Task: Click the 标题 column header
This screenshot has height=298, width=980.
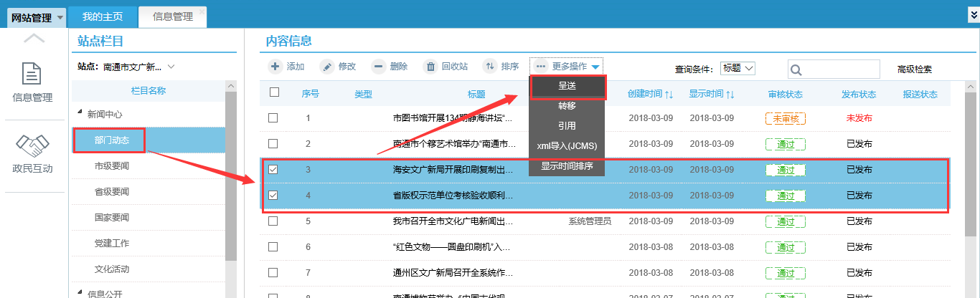Action: [476, 95]
